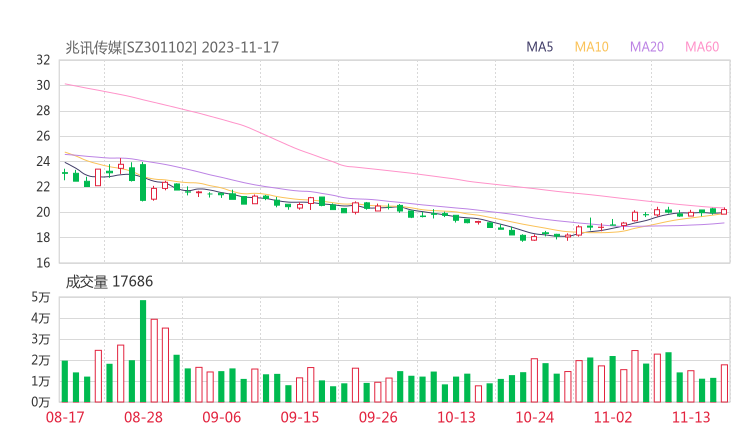740x440 pixels.
Task: Click the price axis value 24
Action: 43,161
